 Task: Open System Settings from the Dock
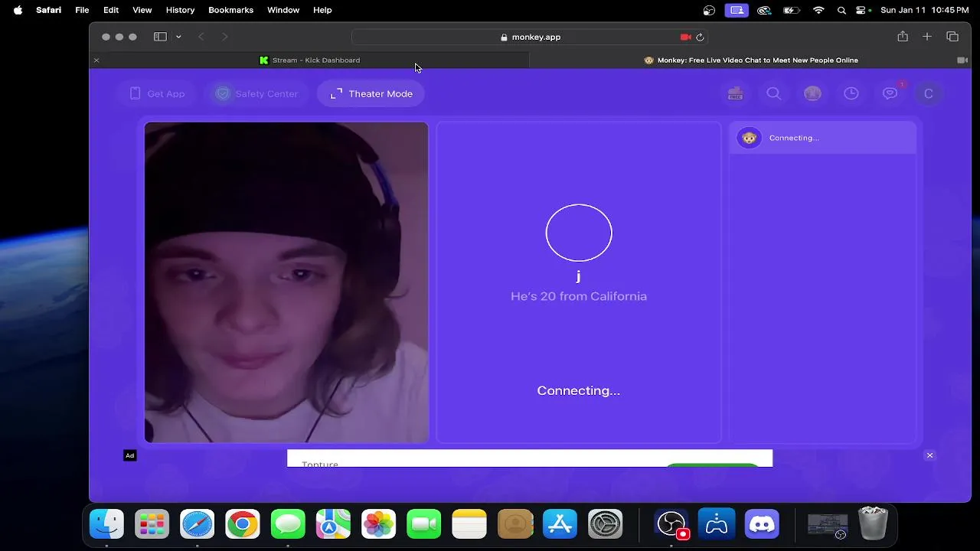tap(605, 524)
